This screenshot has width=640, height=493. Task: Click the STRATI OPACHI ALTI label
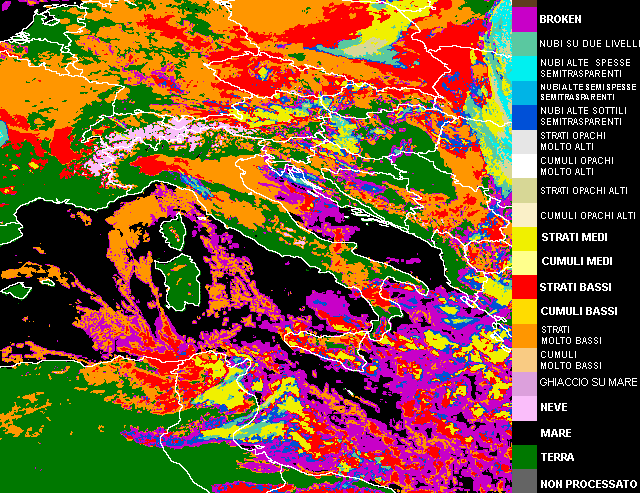click(x=584, y=191)
